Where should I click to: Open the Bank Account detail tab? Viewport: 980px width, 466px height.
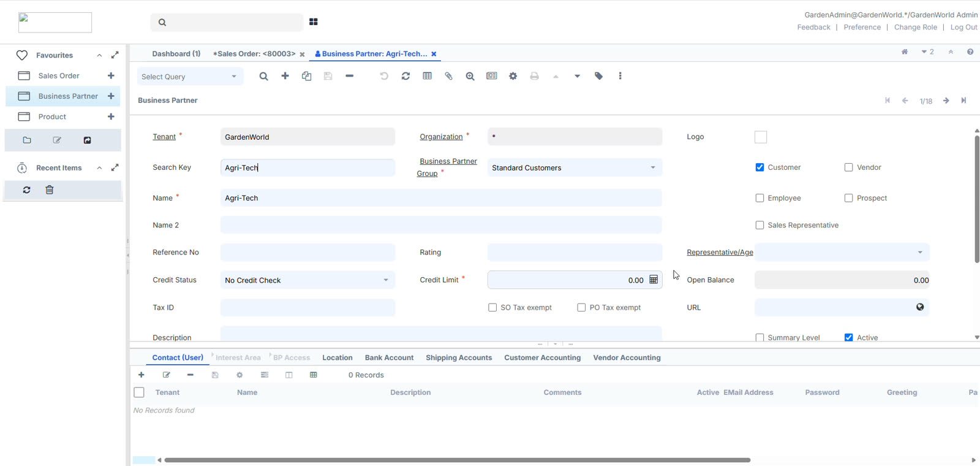click(x=389, y=357)
